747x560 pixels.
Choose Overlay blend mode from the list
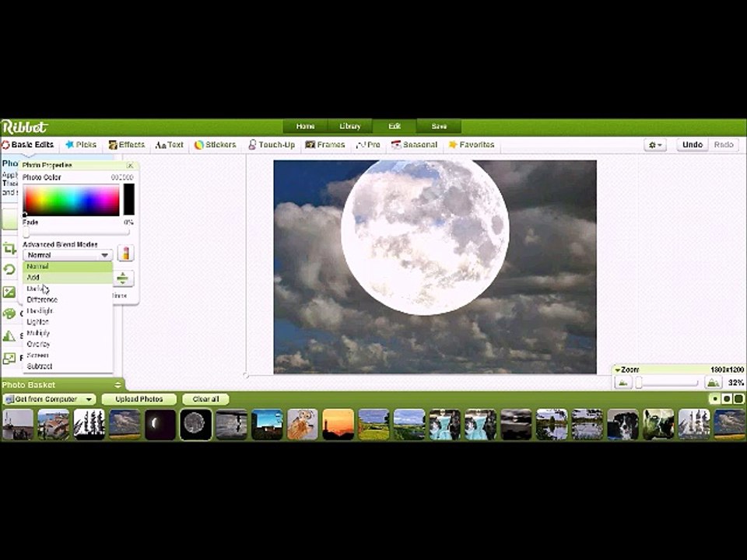[68, 345]
